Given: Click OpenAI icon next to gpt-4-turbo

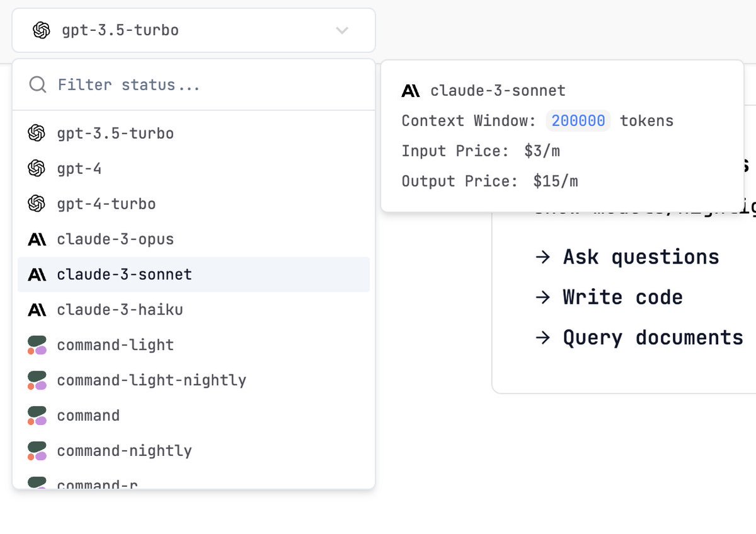Looking at the screenshot, I should [37, 204].
